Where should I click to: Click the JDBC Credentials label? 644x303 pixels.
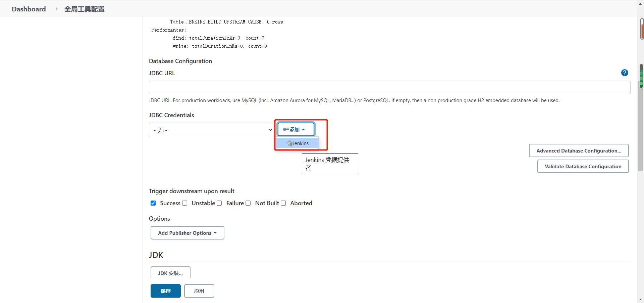[x=171, y=115]
